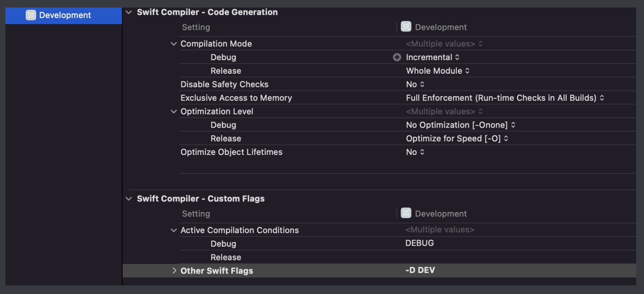This screenshot has height=294, width=644.
Task: Click Swift Compiler - Code Generation heading
Action: (x=207, y=12)
